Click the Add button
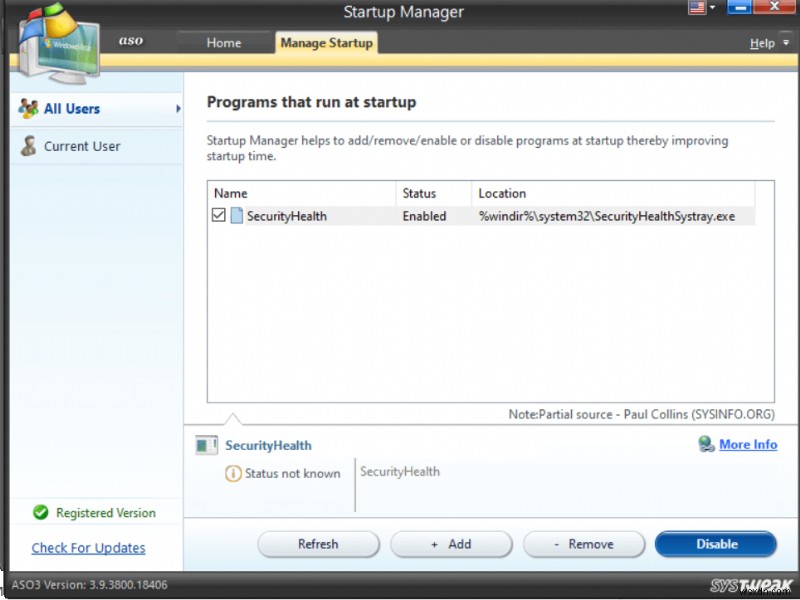 (451, 544)
